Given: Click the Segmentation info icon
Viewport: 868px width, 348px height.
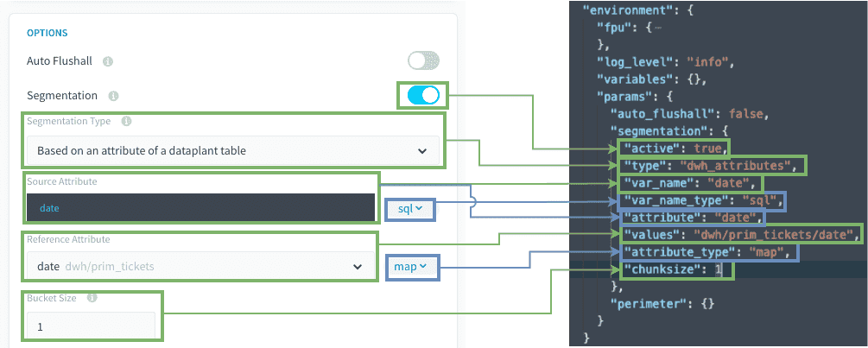Looking at the screenshot, I should 113,96.
